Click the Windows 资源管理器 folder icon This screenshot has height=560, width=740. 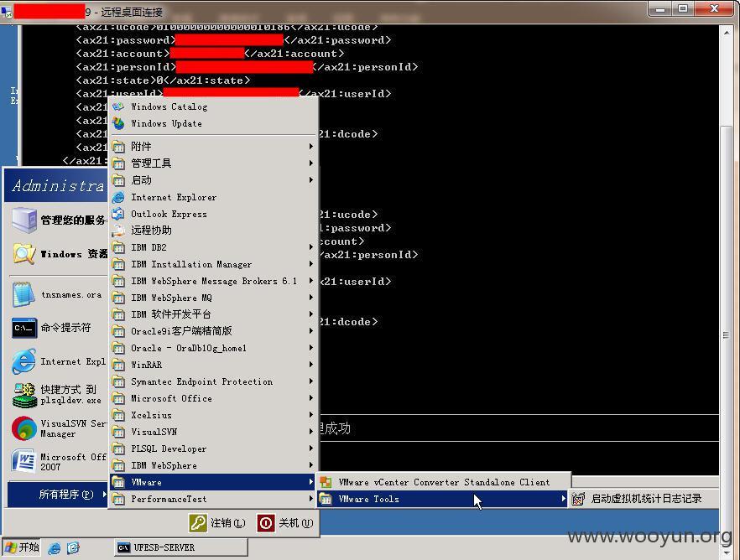tap(24, 254)
